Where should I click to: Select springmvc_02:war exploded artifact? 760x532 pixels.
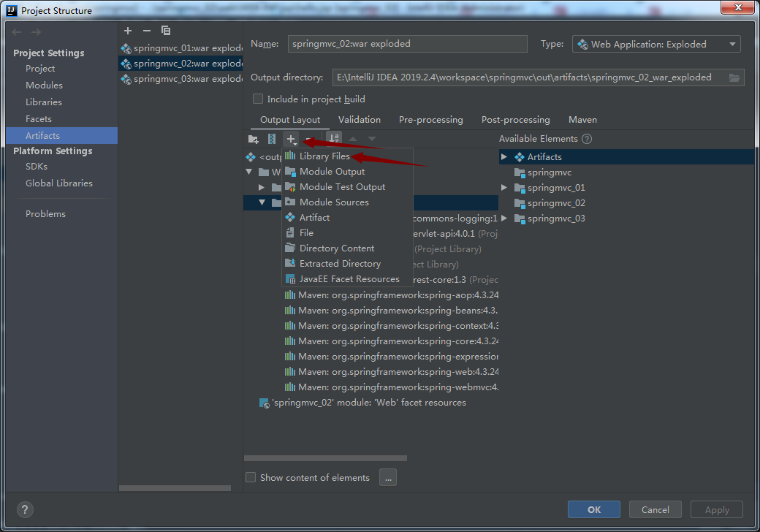coord(180,64)
